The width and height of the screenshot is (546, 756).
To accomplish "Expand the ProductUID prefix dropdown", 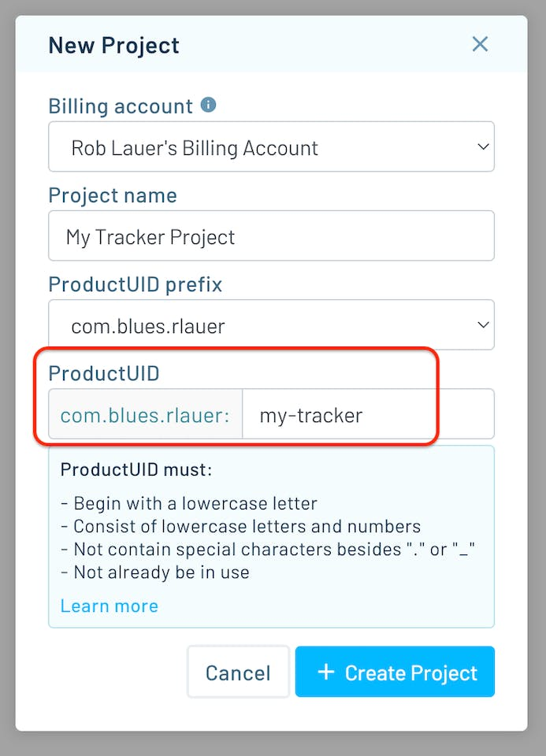I will [271, 325].
